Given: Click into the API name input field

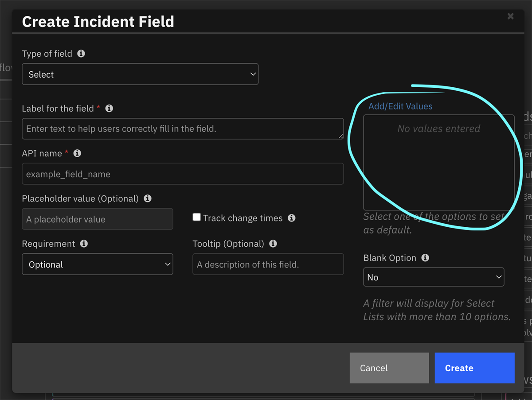Looking at the screenshot, I should pyautogui.click(x=183, y=174).
